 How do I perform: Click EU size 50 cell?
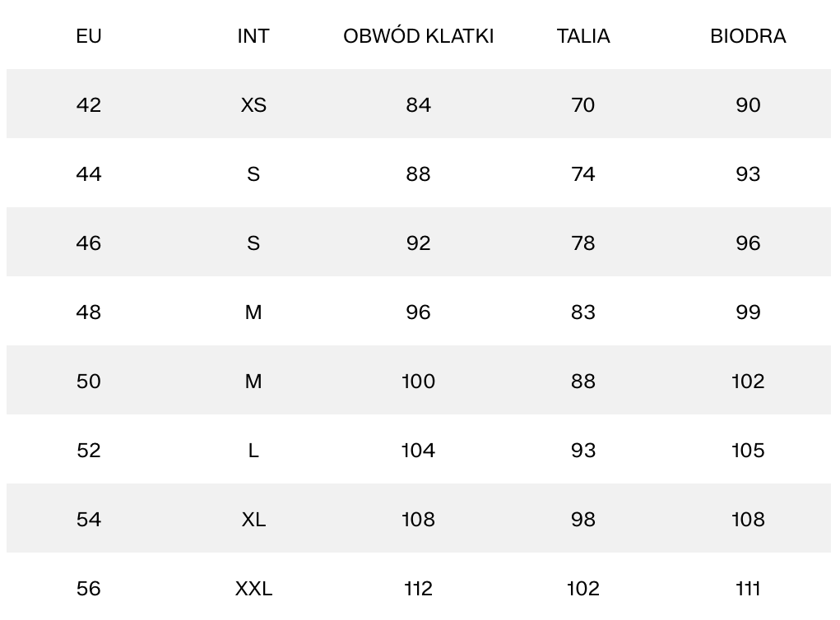[x=89, y=382]
